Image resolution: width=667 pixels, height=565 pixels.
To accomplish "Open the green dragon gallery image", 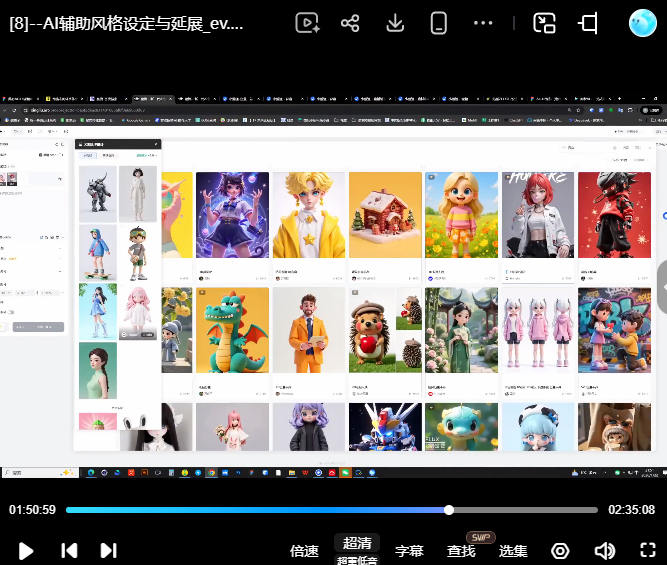I will pos(232,330).
